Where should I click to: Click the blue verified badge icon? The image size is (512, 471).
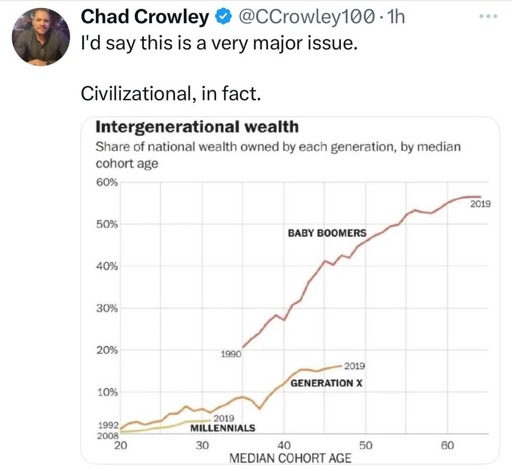224,17
